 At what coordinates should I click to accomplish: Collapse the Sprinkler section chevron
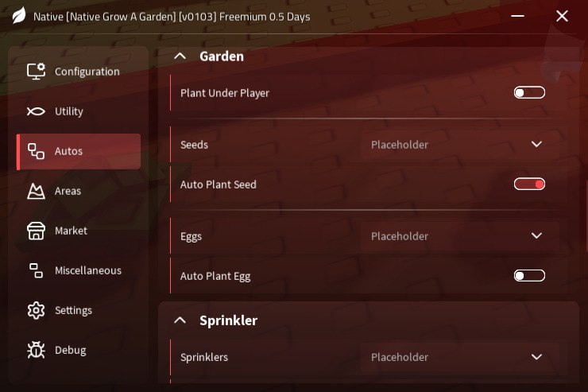click(x=180, y=320)
